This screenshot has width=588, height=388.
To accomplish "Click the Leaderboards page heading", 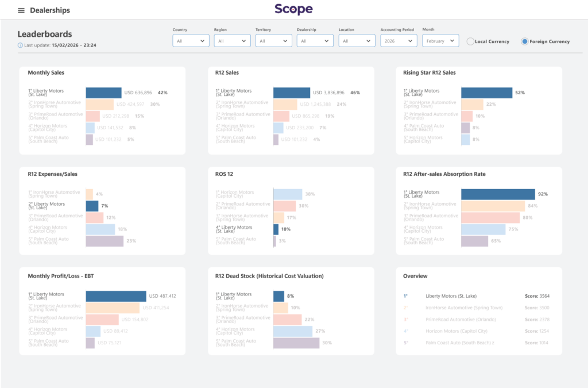I will coord(45,34).
